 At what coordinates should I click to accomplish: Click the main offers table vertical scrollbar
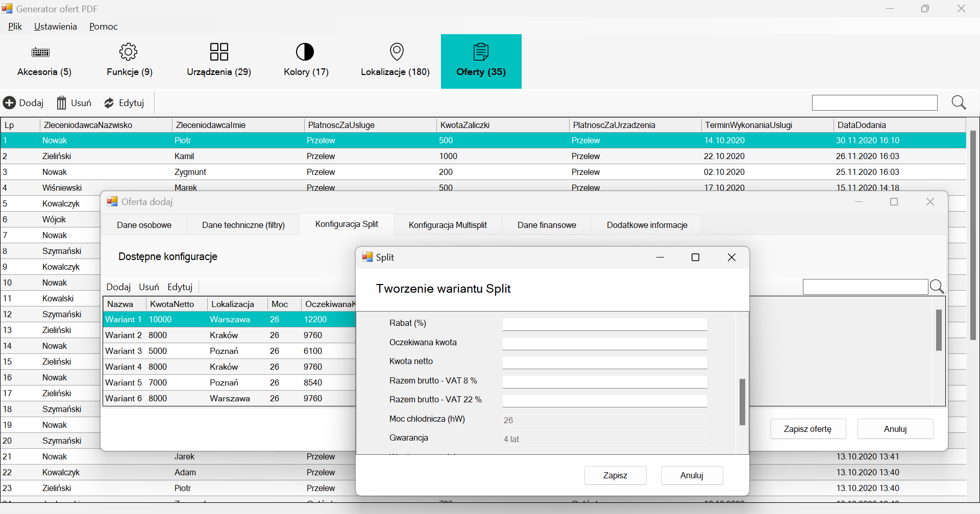point(973,235)
